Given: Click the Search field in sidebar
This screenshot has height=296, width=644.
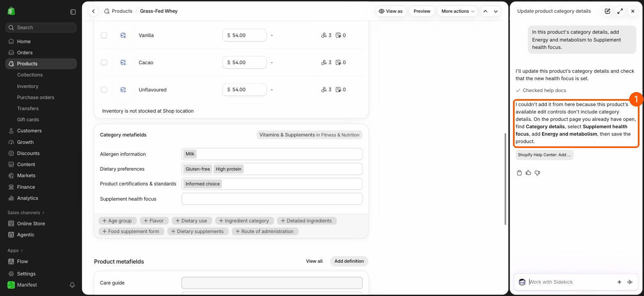Looking at the screenshot, I should click(41, 28).
